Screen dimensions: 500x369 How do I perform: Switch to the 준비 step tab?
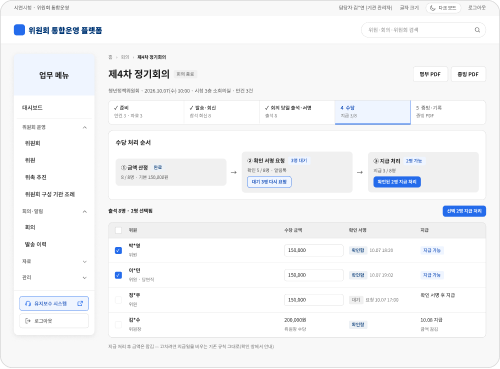pos(146,112)
